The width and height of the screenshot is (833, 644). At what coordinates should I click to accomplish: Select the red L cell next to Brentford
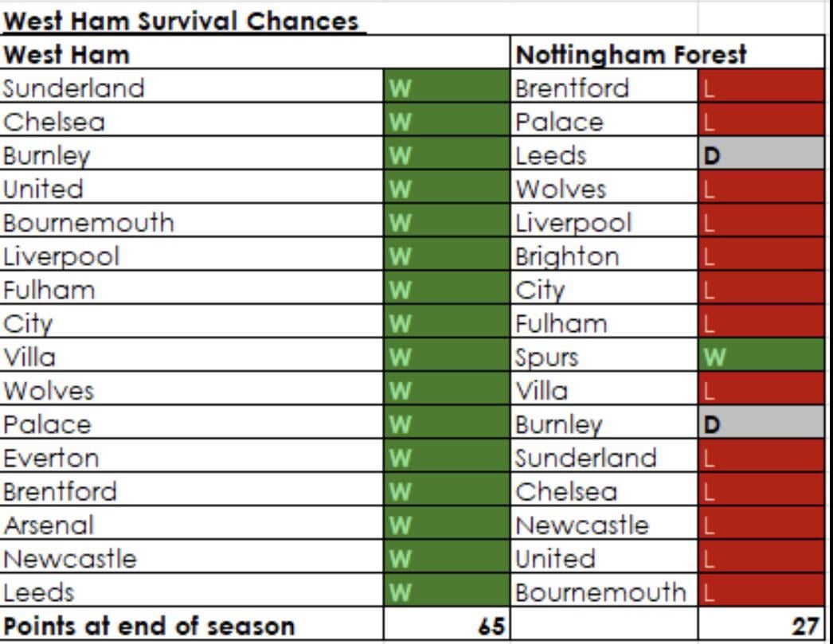pos(761,88)
